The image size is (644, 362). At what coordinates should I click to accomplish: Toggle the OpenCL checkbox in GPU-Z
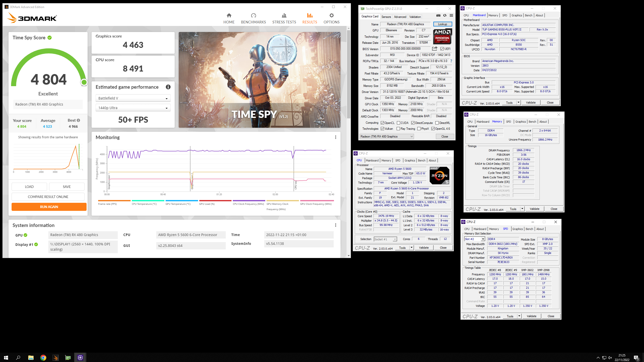coord(382,123)
